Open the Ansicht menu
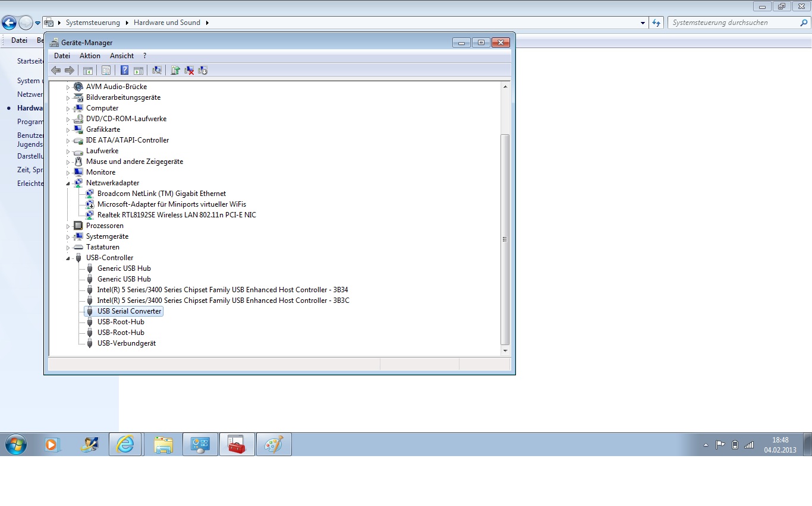Viewport: 812px width, 506px height. click(122, 56)
